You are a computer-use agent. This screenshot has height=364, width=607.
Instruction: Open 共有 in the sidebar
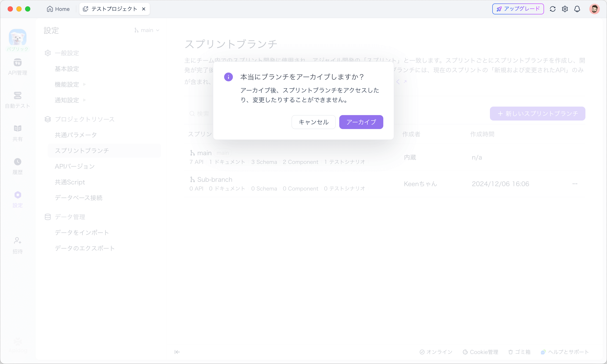click(17, 133)
